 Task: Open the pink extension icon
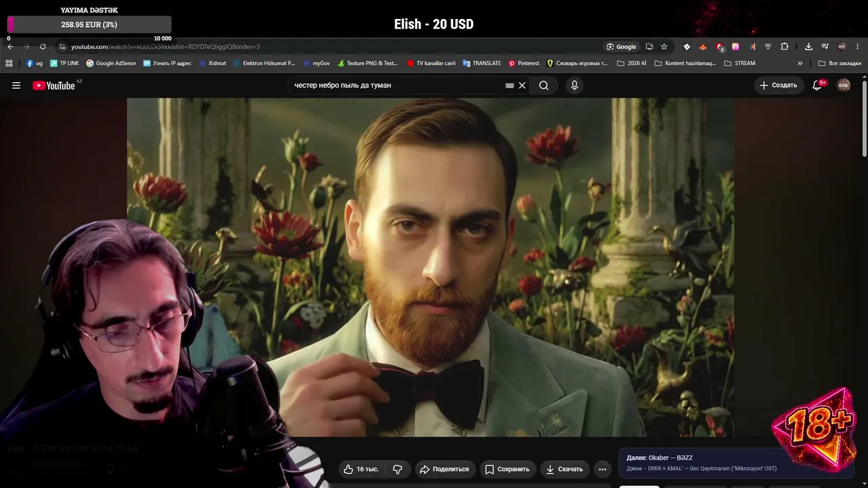click(x=735, y=47)
